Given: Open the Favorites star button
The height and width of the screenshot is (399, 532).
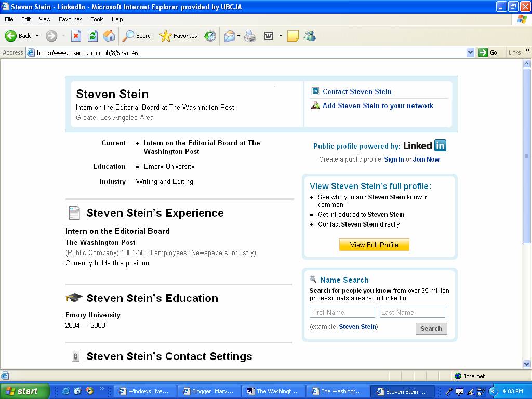Looking at the screenshot, I should (x=179, y=36).
